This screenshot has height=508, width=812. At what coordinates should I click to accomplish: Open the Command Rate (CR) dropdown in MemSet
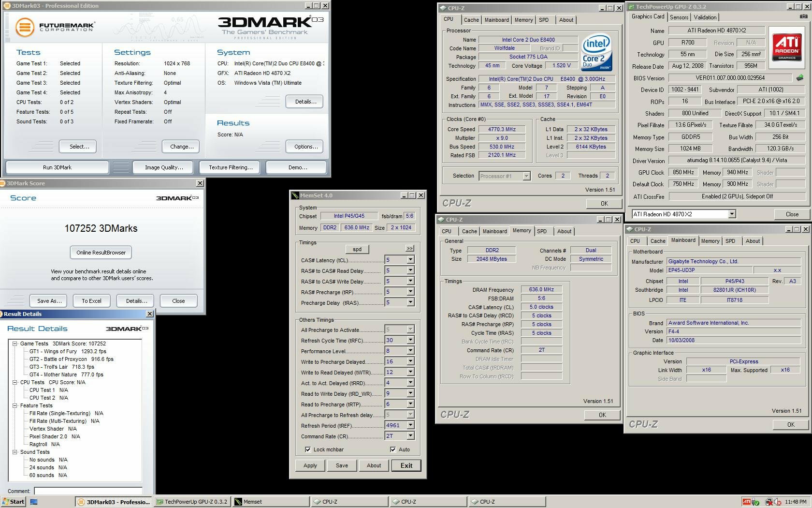410,436
